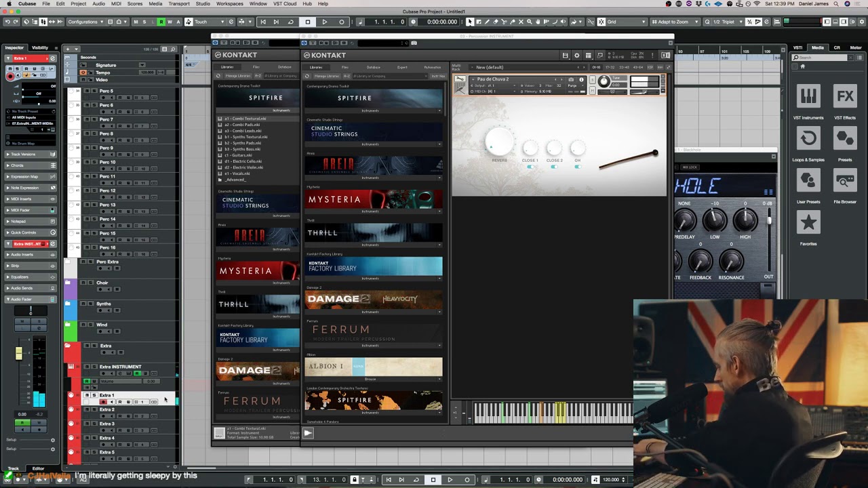Select the Draw pencil tool

487,22
